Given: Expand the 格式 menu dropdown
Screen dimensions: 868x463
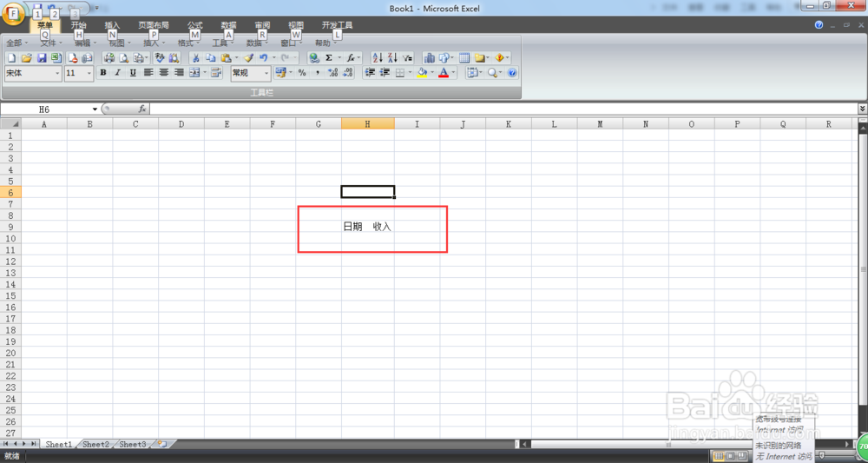Looking at the screenshot, I should coord(188,43).
